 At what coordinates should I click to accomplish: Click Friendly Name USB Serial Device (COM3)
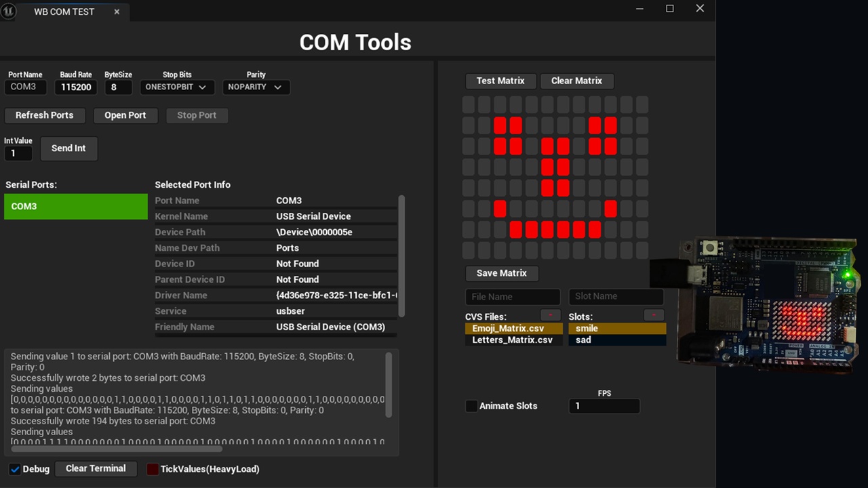click(x=330, y=327)
